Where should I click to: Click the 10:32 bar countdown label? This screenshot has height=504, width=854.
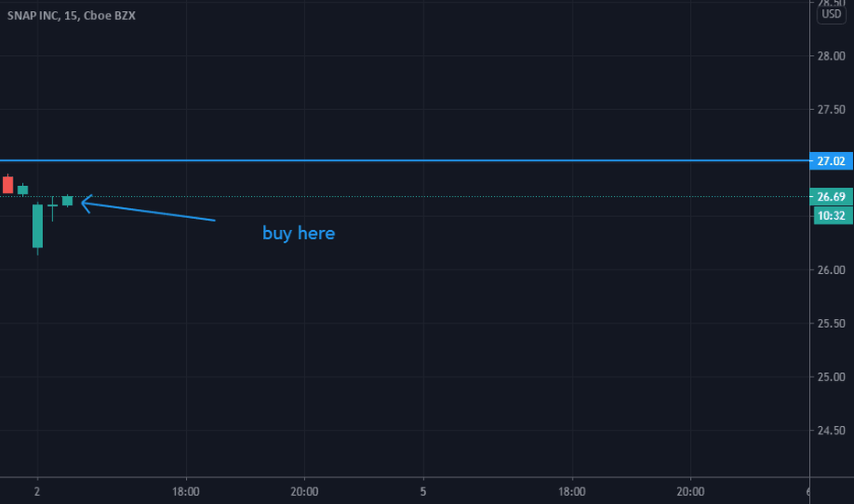click(x=831, y=215)
